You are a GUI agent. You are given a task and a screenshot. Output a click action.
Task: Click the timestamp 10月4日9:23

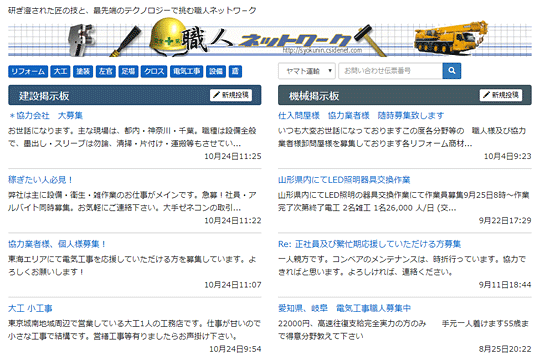(x=508, y=156)
